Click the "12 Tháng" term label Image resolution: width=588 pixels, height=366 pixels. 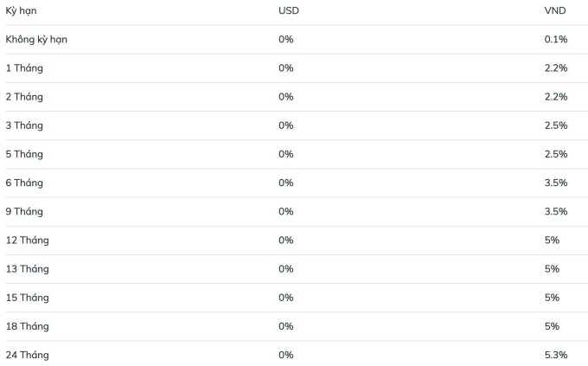click(x=28, y=240)
